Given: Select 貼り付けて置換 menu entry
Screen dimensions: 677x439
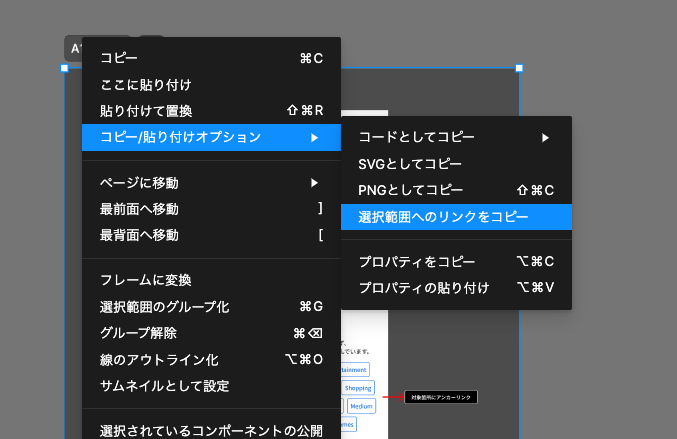Looking at the screenshot, I should coord(211,111).
